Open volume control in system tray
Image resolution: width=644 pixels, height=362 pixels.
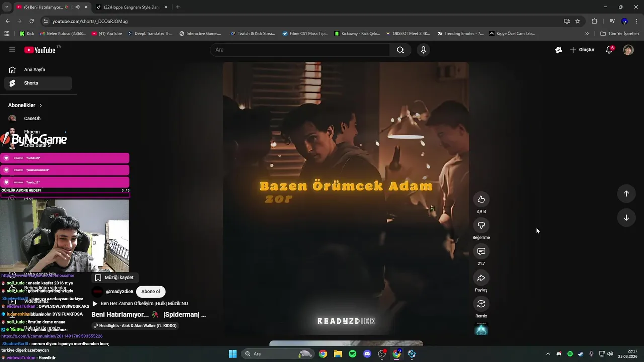[610, 354]
